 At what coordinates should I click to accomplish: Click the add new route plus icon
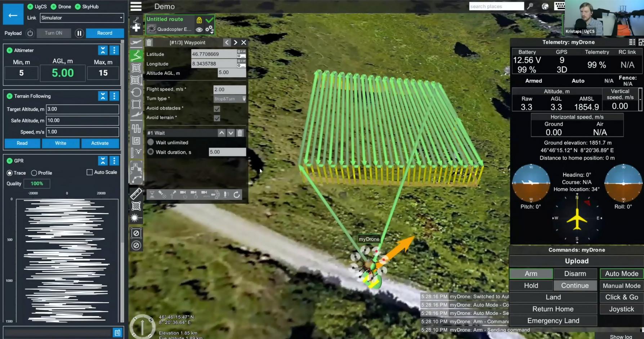click(x=136, y=28)
